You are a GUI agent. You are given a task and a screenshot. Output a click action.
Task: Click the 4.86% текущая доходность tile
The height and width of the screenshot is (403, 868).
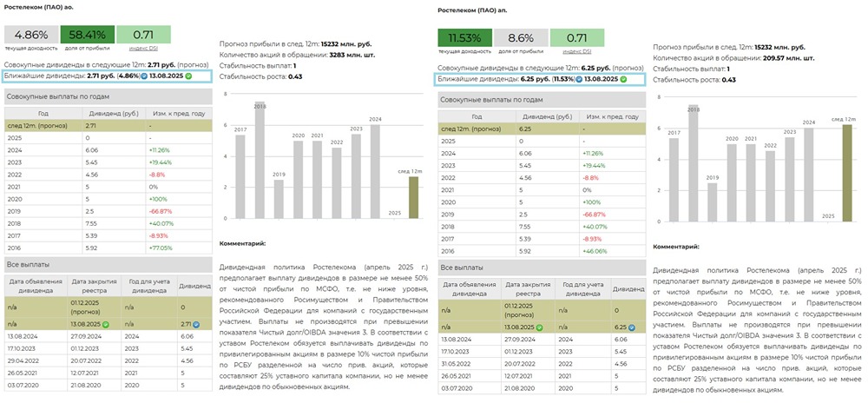click(x=31, y=35)
